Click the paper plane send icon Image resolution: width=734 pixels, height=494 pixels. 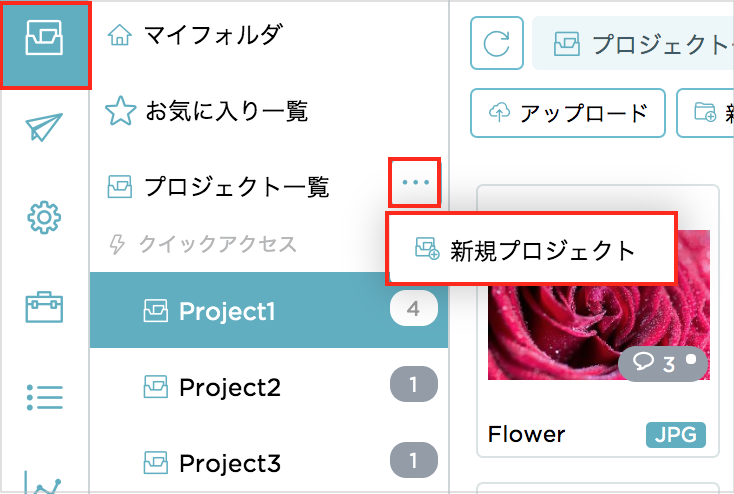[x=45, y=127]
